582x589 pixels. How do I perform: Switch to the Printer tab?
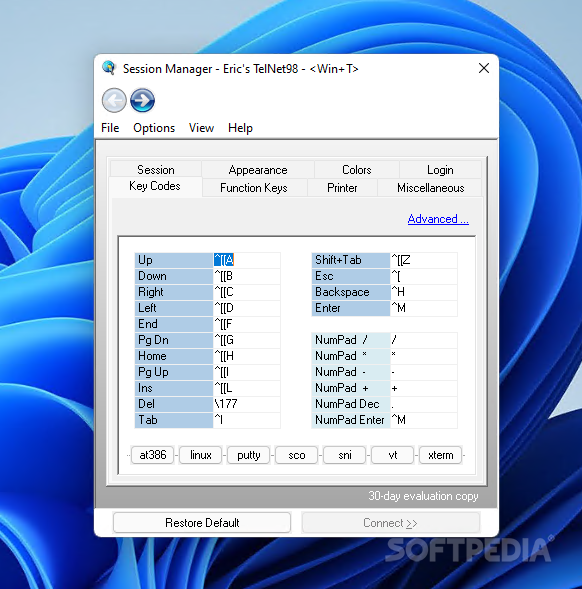point(342,188)
